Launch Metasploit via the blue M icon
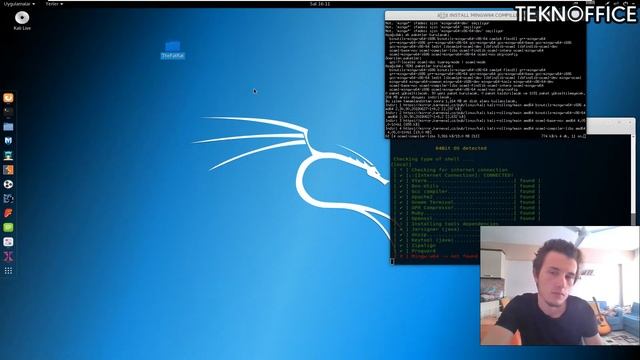Screen dimensions: 640x360 8,140
